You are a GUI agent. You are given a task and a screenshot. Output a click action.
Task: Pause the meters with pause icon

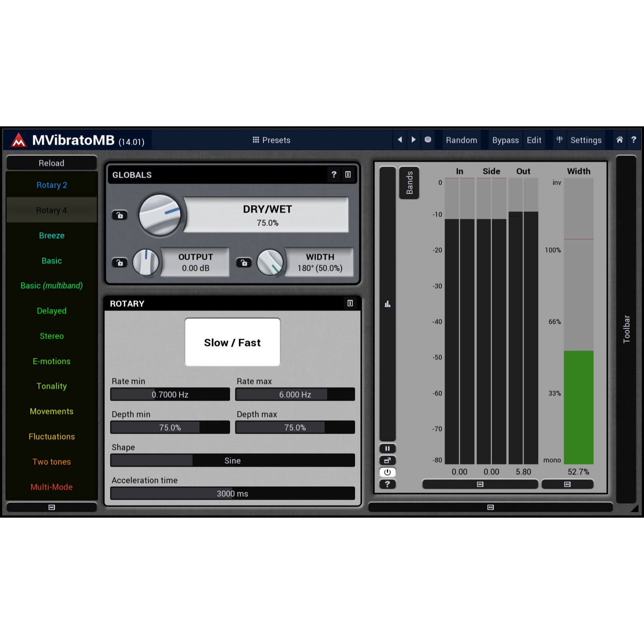point(387,448)
